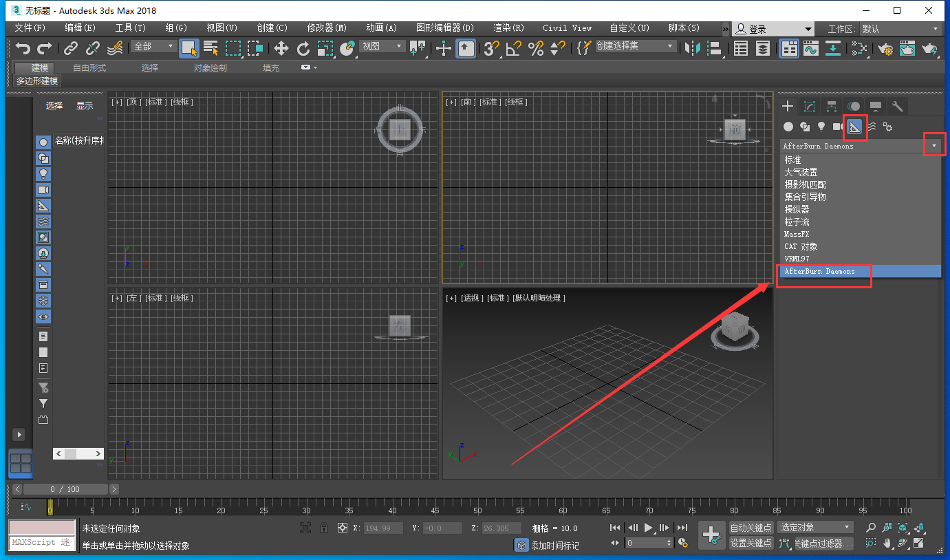Open the 登录 sign-in dropdown
The image size is (950, 560).
point(773,29)
